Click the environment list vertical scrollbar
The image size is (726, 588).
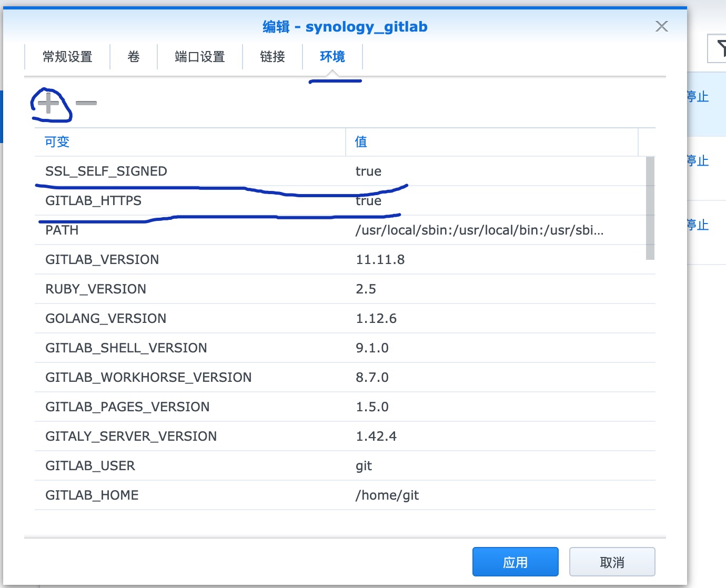pyautogui.click(x=650, y=208)
